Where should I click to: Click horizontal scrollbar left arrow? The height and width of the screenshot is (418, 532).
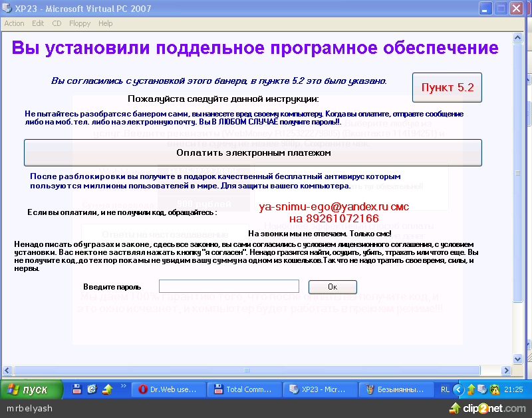coord(7,370)
